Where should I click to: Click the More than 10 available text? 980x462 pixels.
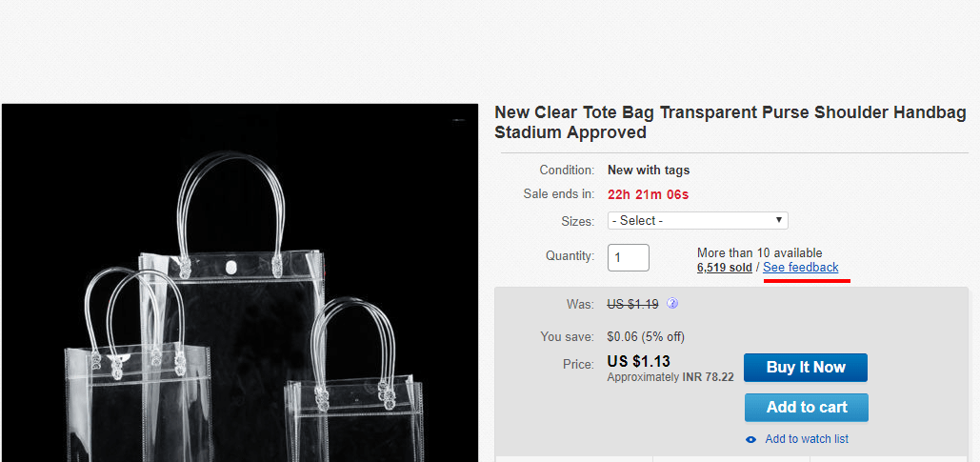coord(759,253)
